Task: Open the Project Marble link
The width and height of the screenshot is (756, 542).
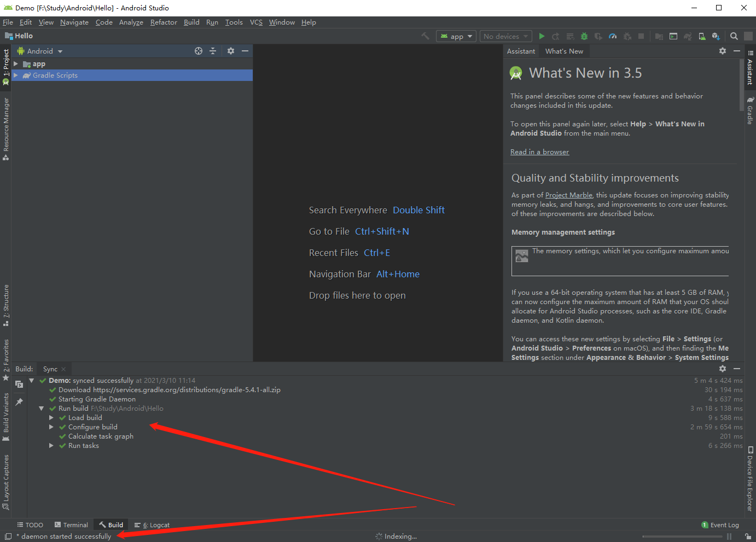Action: point(569,195)
